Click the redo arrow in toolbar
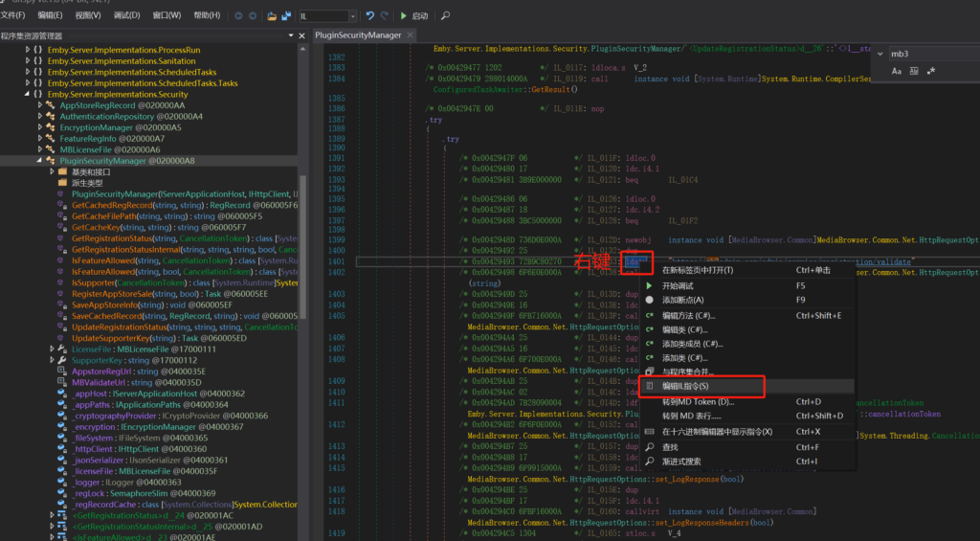 tap(385, 15)
